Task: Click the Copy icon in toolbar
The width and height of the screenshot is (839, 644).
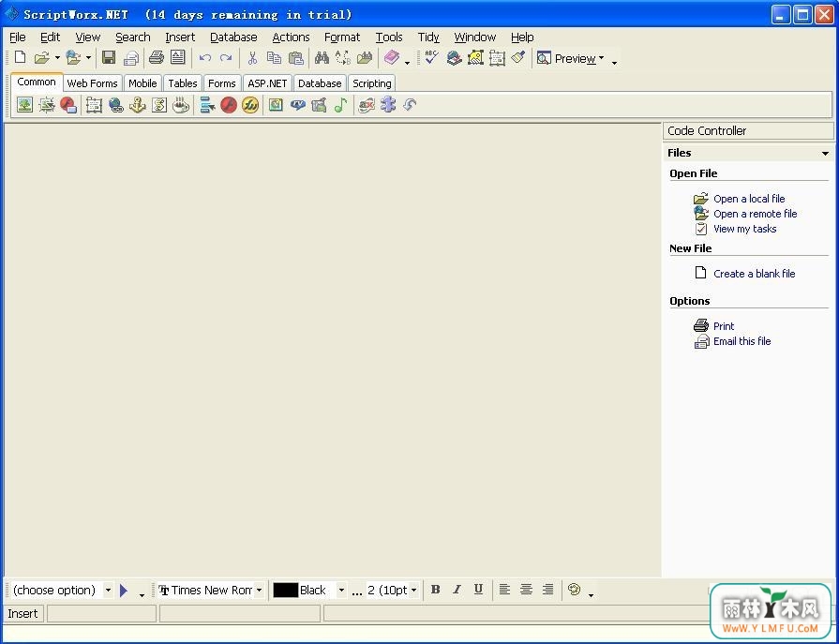Action: point(274,57)
